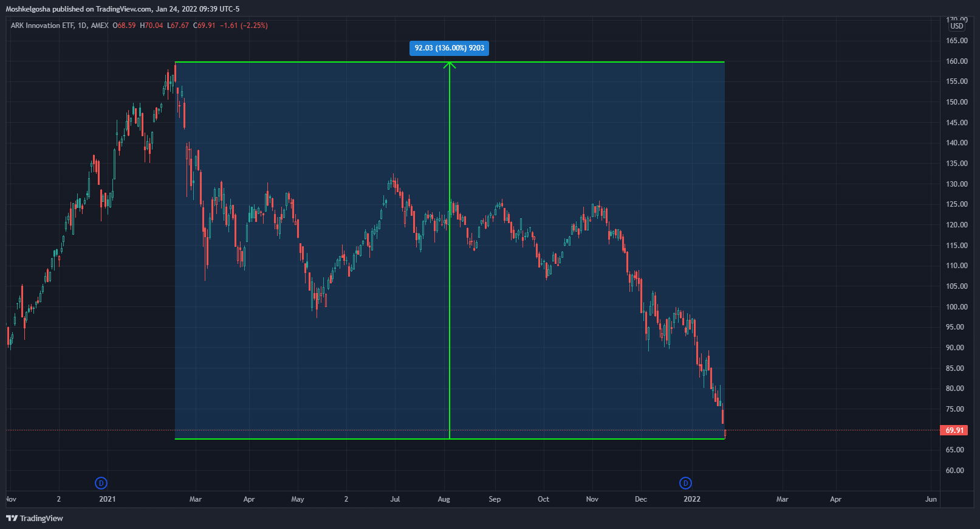Click the Jul label on time axis

pos(395,499)
